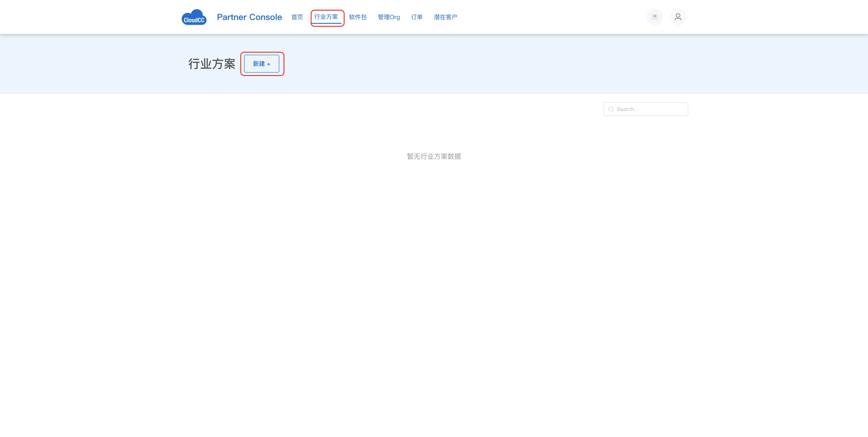Navigate to the 潜在客户 tab
This screenshot has width=868, height=437.
445,17
